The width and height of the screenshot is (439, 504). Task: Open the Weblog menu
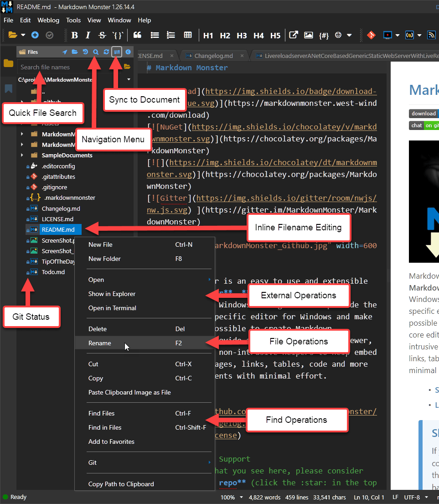48,20
